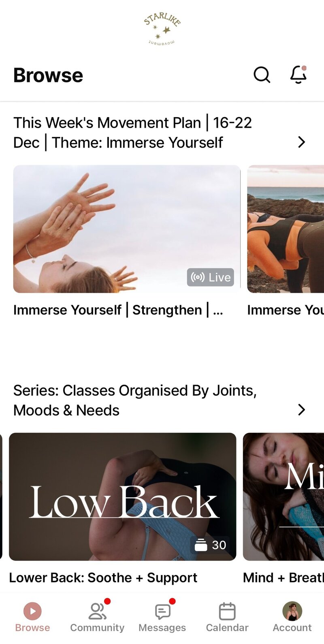Tap the Browse play icon in the bottom bar
The width and height of the screenshot is (324, 644).
pos(32,611)
